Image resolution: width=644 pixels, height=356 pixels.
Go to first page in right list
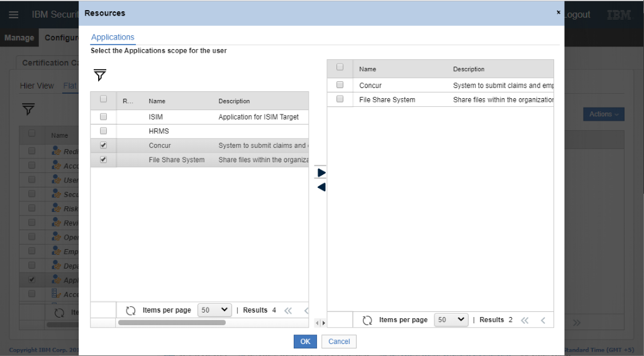click(525, 320)
